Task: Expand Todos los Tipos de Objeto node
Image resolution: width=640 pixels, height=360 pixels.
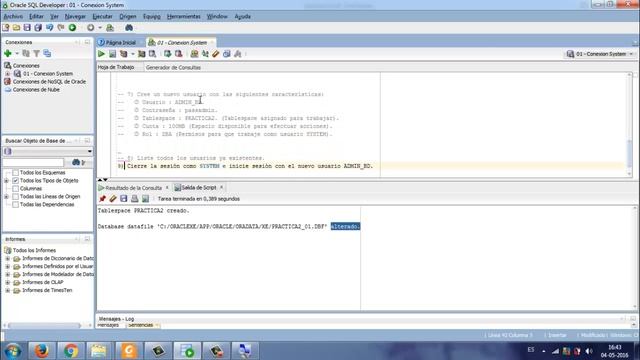Action: click(x=7, y=180)
